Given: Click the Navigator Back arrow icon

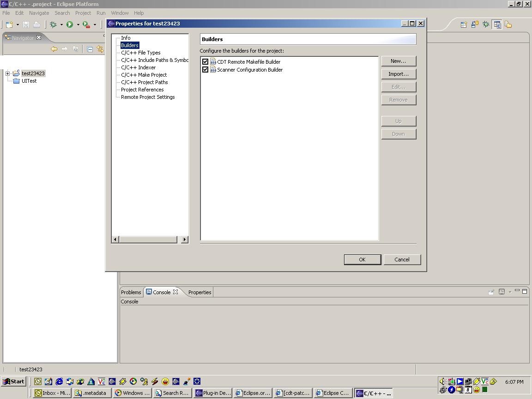Looking at the screenshot, I should pos(54,49).
